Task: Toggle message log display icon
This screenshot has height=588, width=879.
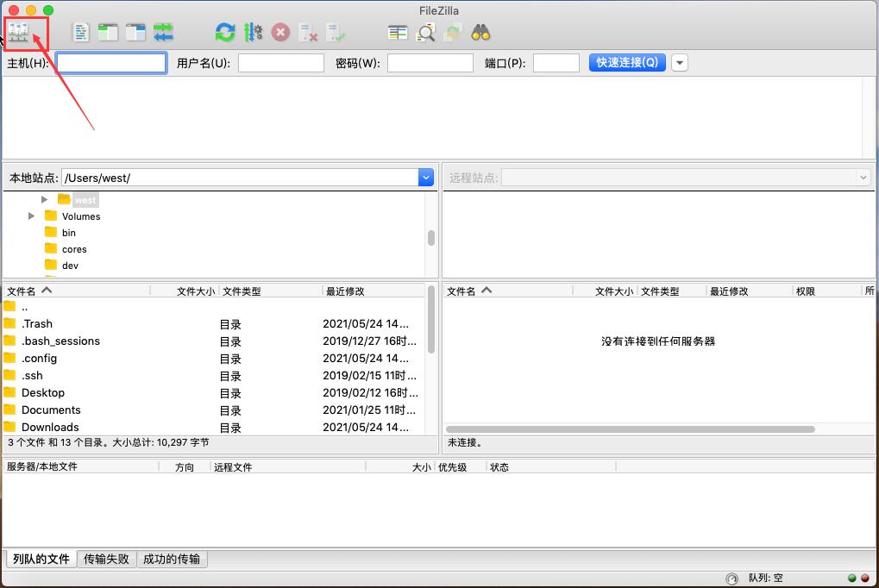Action: point(81,33)
